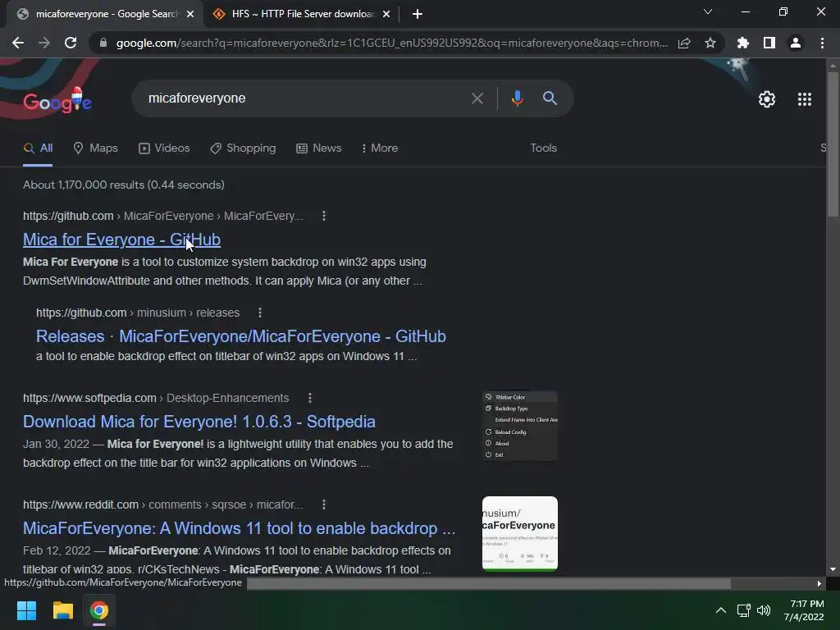Share this page from address bar
The width and height of the screenshot is (840, 630).
click(683, 43)
